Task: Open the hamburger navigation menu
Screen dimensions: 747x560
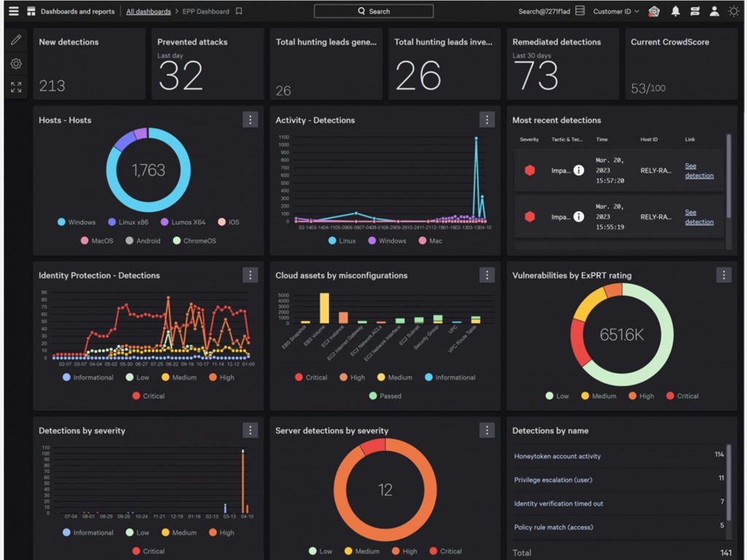Action: pos(13,12)
